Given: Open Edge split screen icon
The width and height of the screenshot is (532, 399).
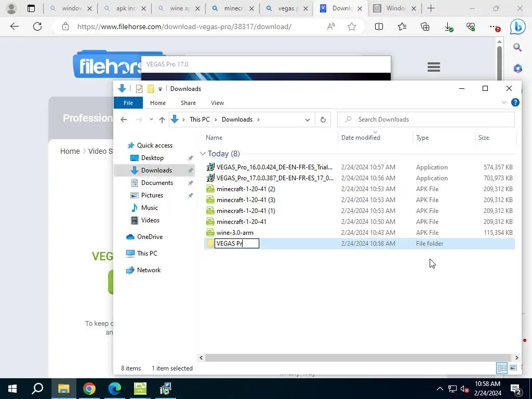Looking at the screenshot, I should pyautogui.click(x=379, y=26).
